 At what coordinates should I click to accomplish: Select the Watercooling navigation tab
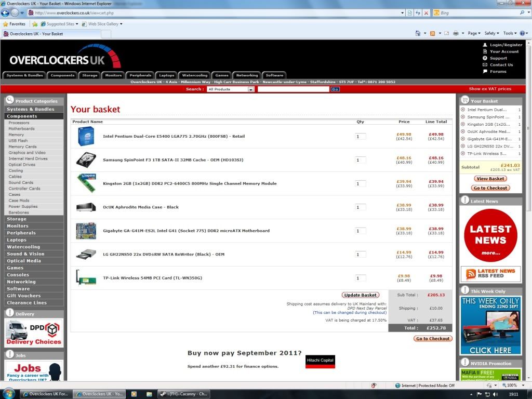[195, 75]
